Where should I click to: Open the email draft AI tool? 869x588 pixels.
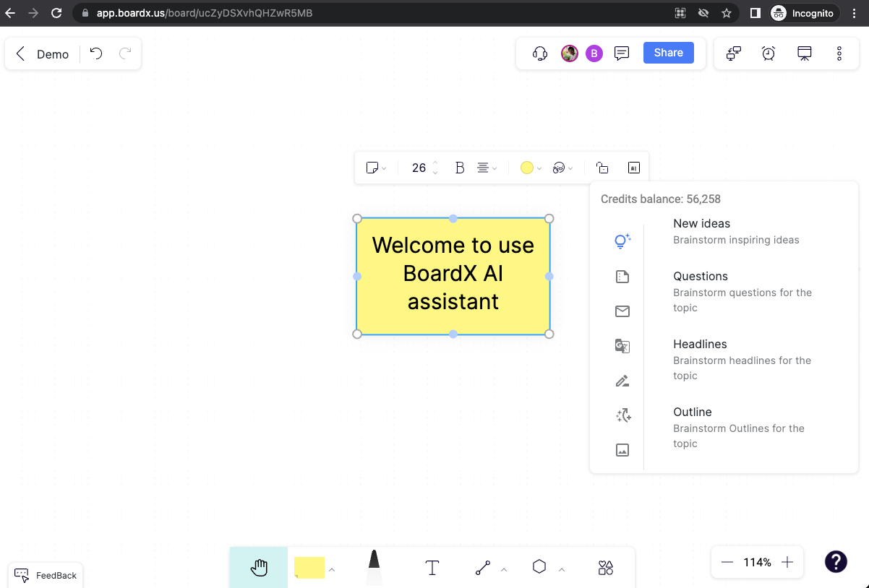pyautogui.click(x=622, y=311)
